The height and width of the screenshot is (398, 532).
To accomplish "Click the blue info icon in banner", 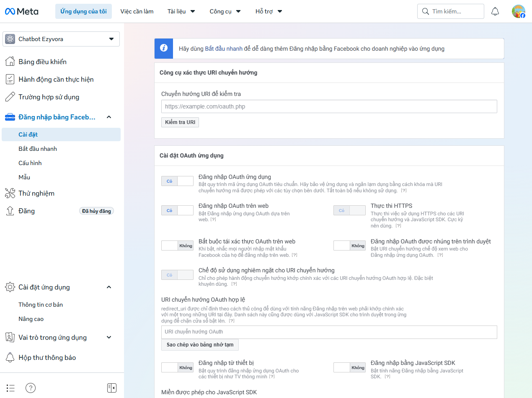I will (164, 49).
